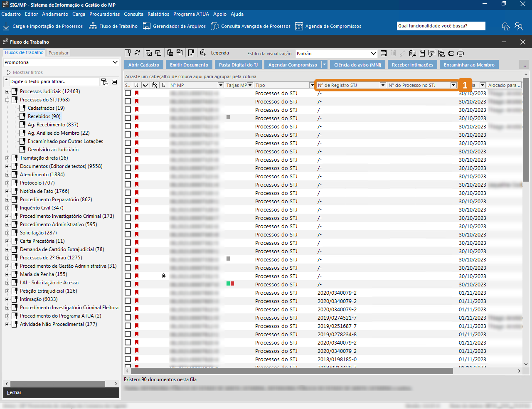
Task: Click the refresh icon in the Fluxo de Trabalho toolbar
Action: coord(137,53)
